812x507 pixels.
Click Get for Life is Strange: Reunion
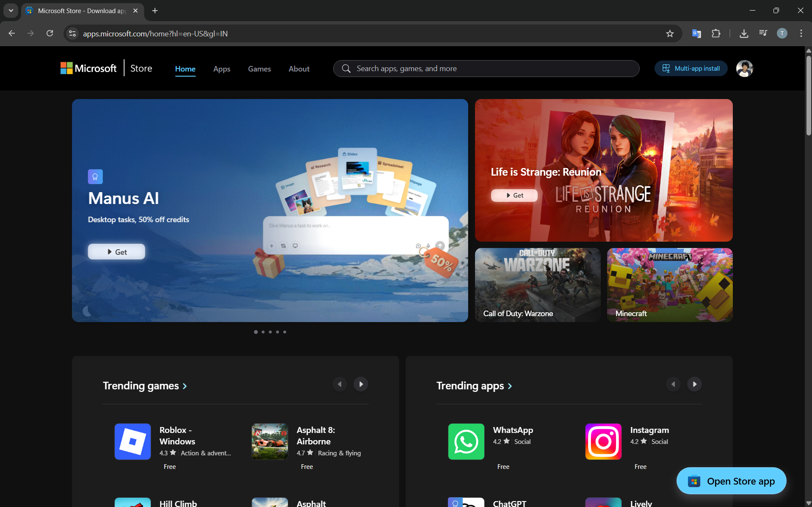[x=514, y=195]
